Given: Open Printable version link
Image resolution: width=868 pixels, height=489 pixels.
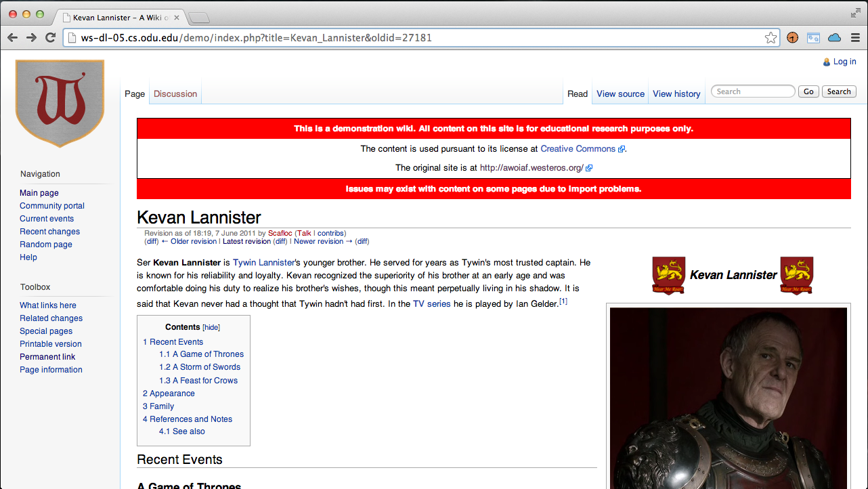Looking at the screenshot, I should 51,344.
